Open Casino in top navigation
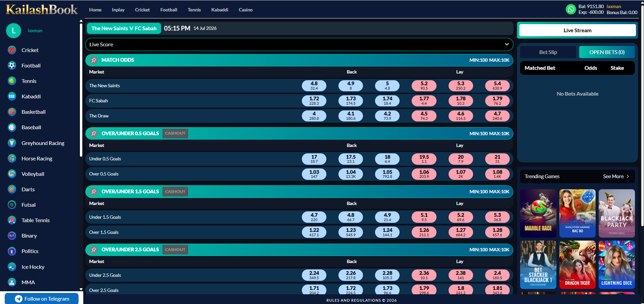Viewport: 644px width, 304px height. coord(246,10)
